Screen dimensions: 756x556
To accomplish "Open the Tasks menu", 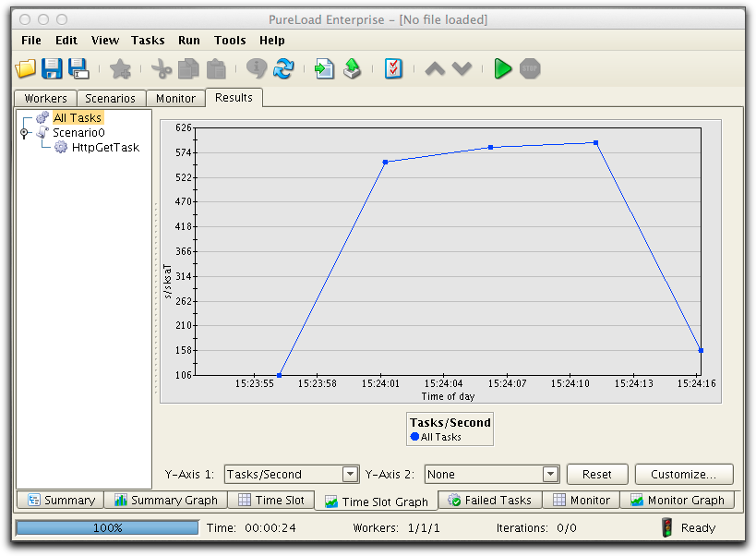I will 148,40.
